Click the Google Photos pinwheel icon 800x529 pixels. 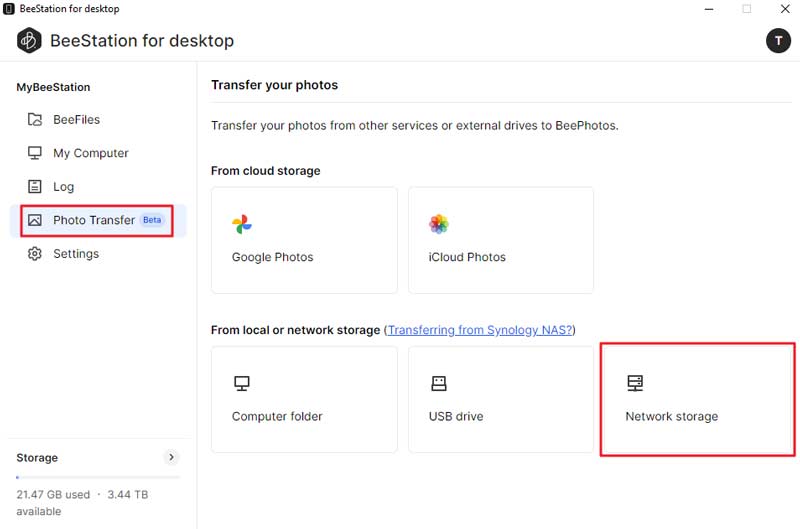coord(242,224)
